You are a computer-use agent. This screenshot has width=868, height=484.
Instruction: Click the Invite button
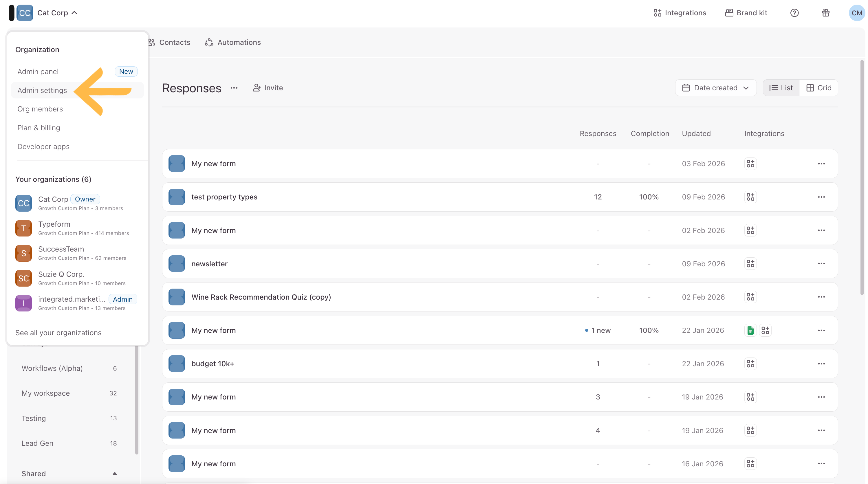pyautogui.click(x=268, y=88)
